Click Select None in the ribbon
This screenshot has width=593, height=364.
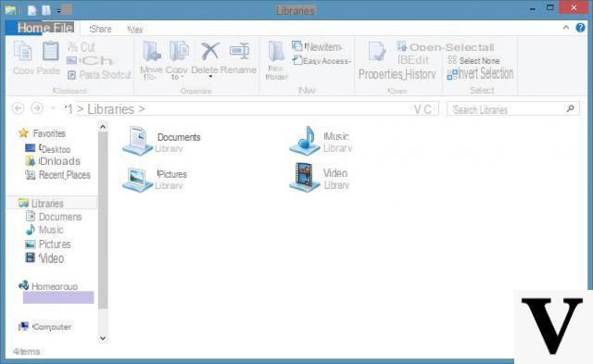point(473,60)
